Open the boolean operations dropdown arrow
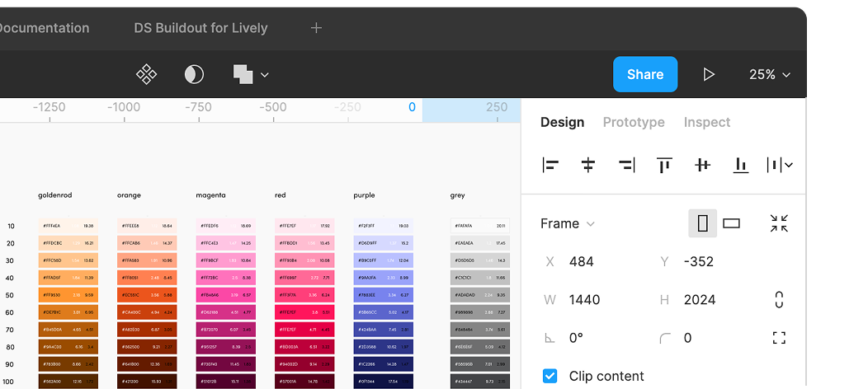868x389 pixels. (265, 75)
